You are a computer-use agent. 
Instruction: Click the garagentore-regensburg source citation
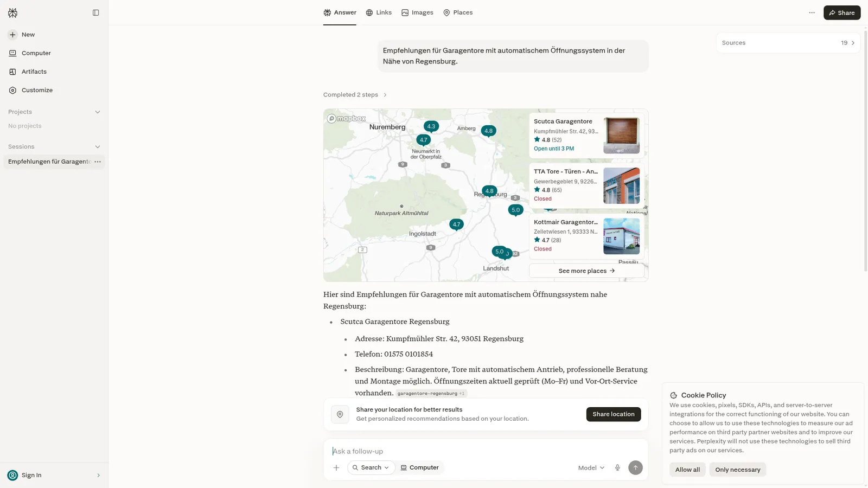pyautogui.click(x=431, y=394)
